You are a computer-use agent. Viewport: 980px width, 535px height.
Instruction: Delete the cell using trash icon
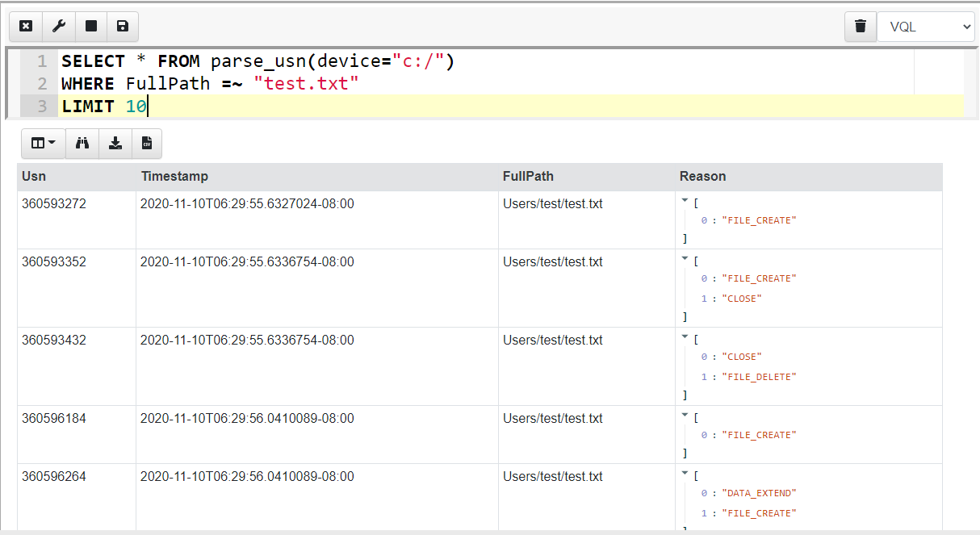(x=861, y=27)
